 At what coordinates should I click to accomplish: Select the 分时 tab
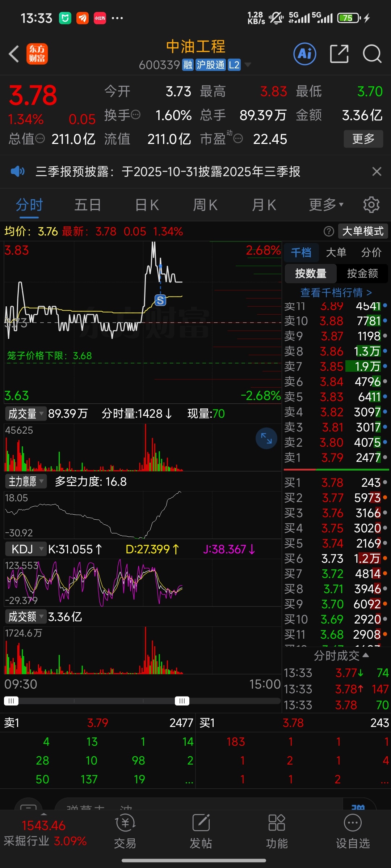point(29,205)
